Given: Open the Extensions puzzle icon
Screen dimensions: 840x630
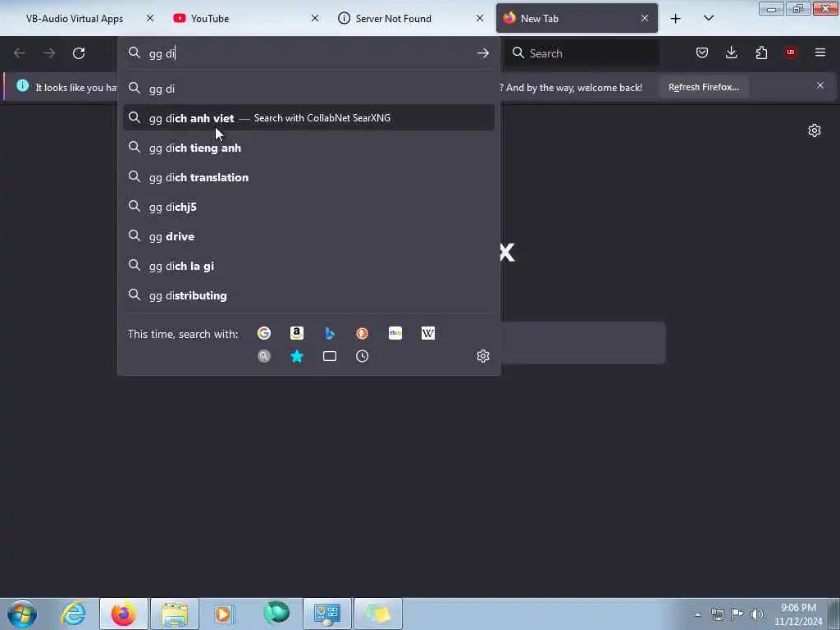Looking at the screenshot, I should click(761, 52).
